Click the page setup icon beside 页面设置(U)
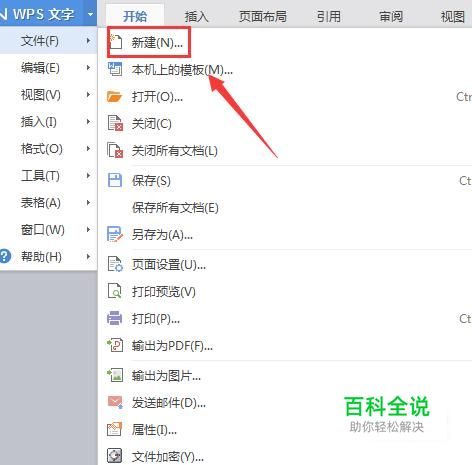Screen dimensions: 472x465 (115, 264)
